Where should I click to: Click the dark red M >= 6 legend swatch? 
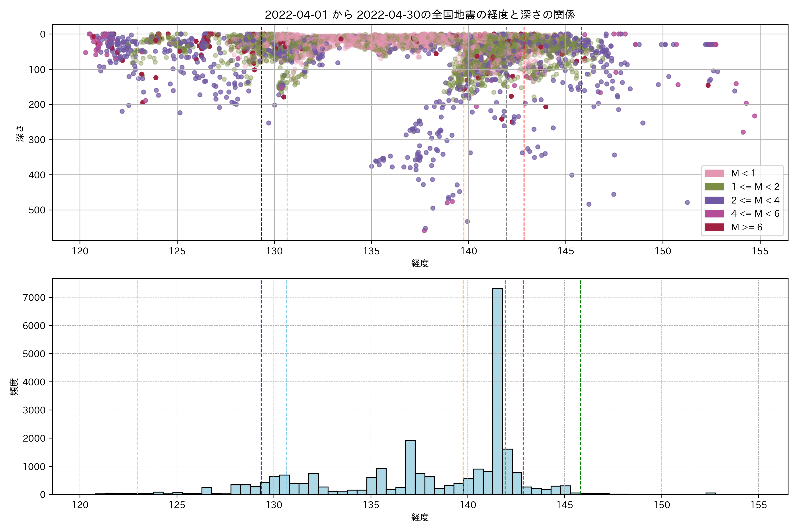click(714, 227)
